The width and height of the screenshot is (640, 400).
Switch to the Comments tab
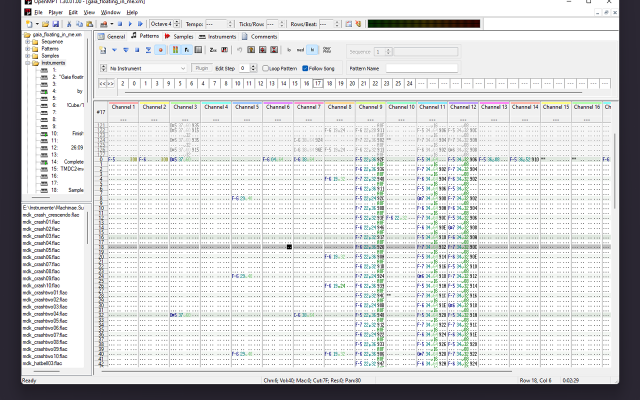coord(260,36)
